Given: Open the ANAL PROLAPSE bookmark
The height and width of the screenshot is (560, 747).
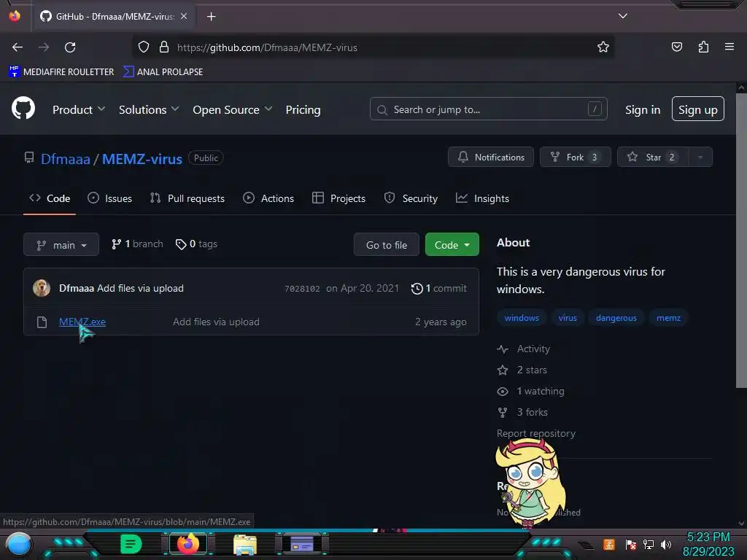Looking at the screenshot, I should (x=163, y=72).
